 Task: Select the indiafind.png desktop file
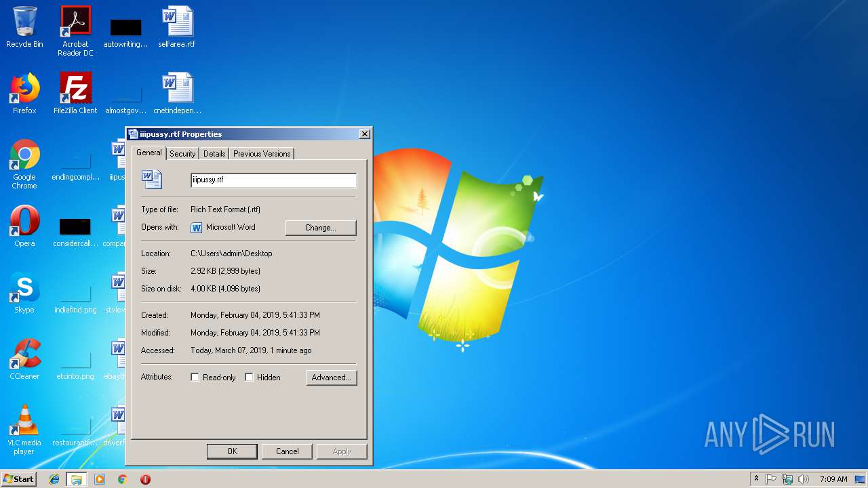75,297
